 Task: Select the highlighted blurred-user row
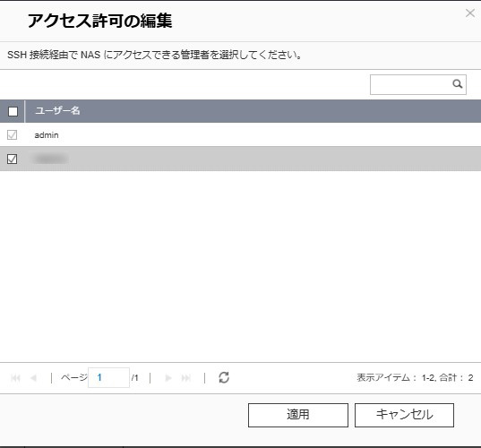pyautogui.click(x=240, y=159)
